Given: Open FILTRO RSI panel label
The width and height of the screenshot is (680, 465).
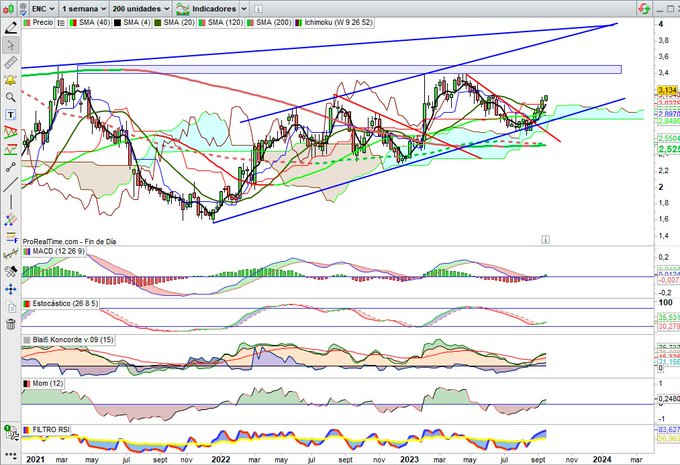Looking at the screenshot, I should coord(46,429).
